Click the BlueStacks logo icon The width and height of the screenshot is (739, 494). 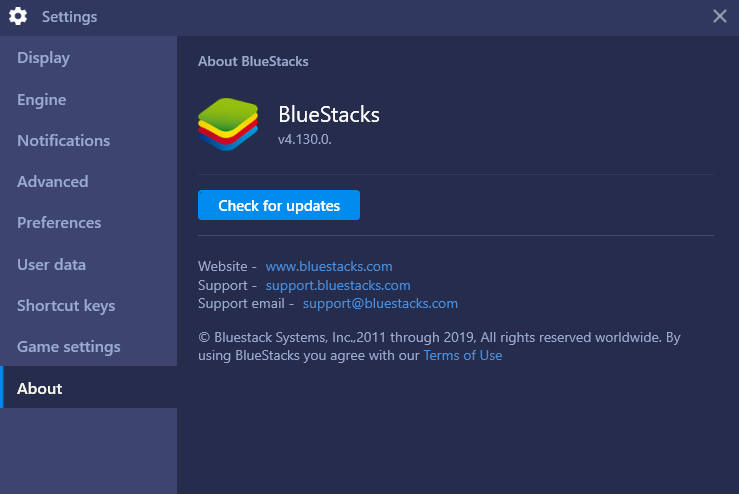coord(228,124)
